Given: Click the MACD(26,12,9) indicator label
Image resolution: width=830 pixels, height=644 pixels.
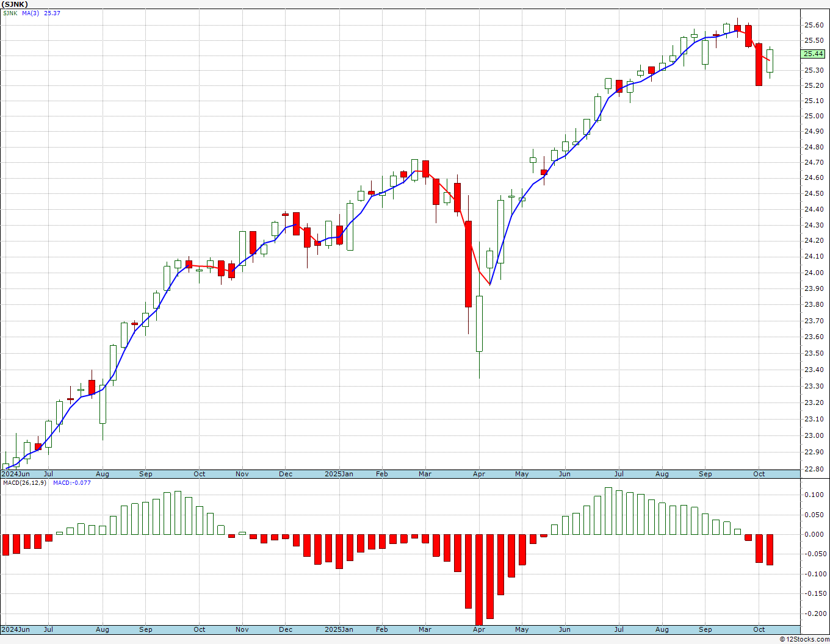Looking at the screenshot, I should point(25,482).
